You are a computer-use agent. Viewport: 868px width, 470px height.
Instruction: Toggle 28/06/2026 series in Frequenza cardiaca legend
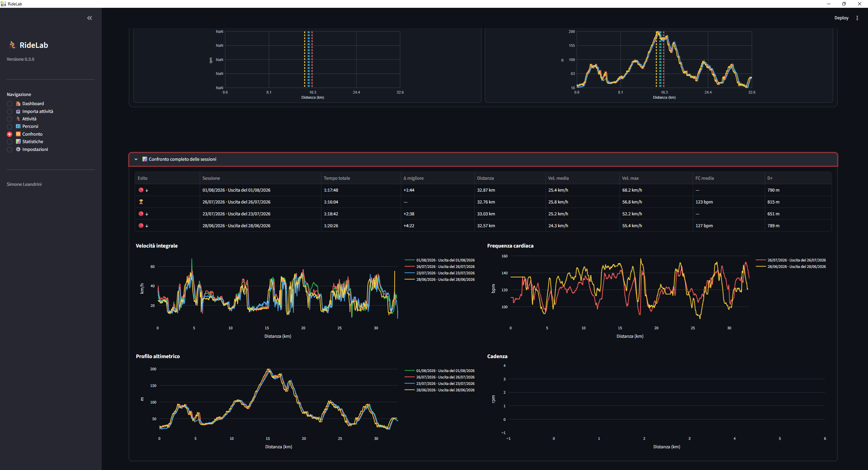point(791,267)
